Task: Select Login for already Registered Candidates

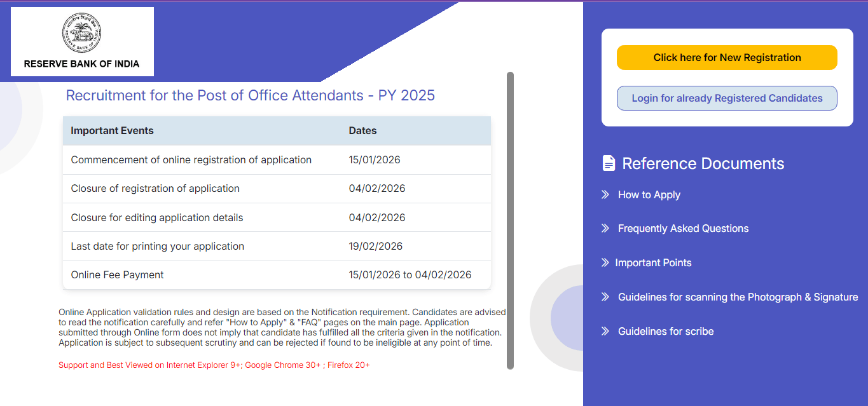Action: (727, 98)
